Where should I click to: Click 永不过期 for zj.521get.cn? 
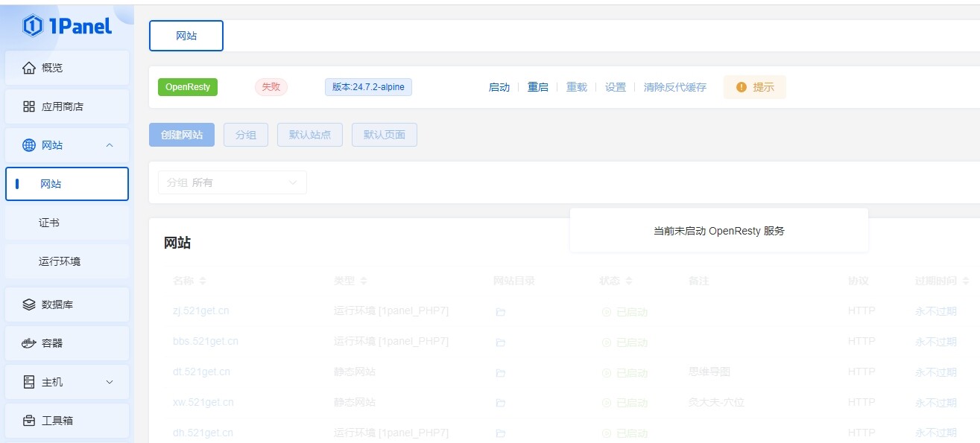pyautogui.click(x=936, y=310)
